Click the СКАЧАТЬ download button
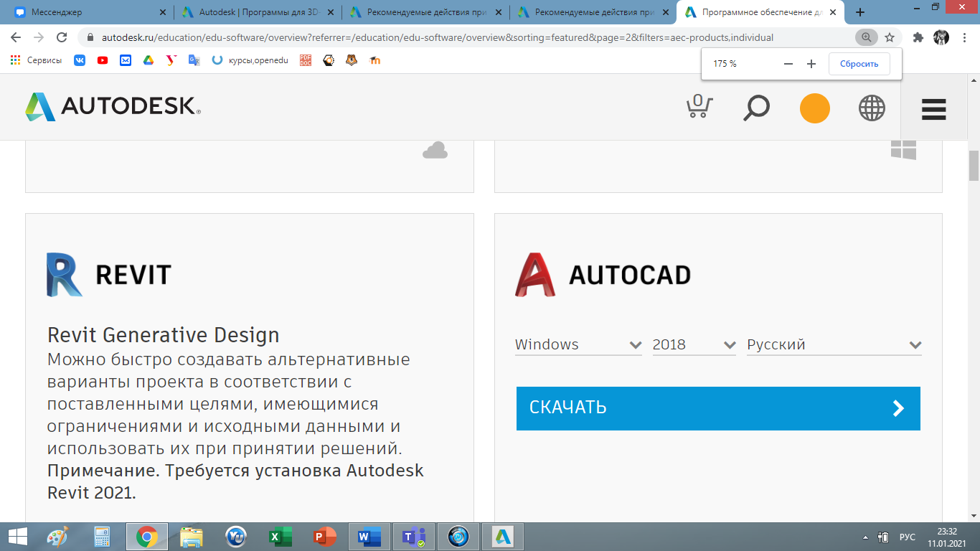The height and width of the screenshot is (551, 980). pyautogui.click(x=718, y=408)
